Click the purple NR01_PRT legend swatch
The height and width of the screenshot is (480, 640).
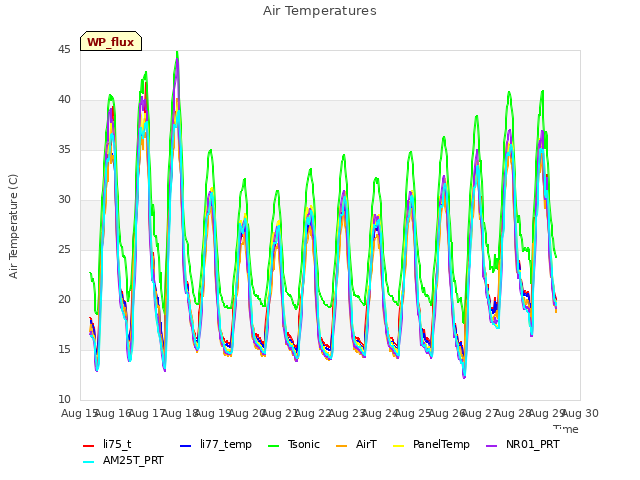492,446
